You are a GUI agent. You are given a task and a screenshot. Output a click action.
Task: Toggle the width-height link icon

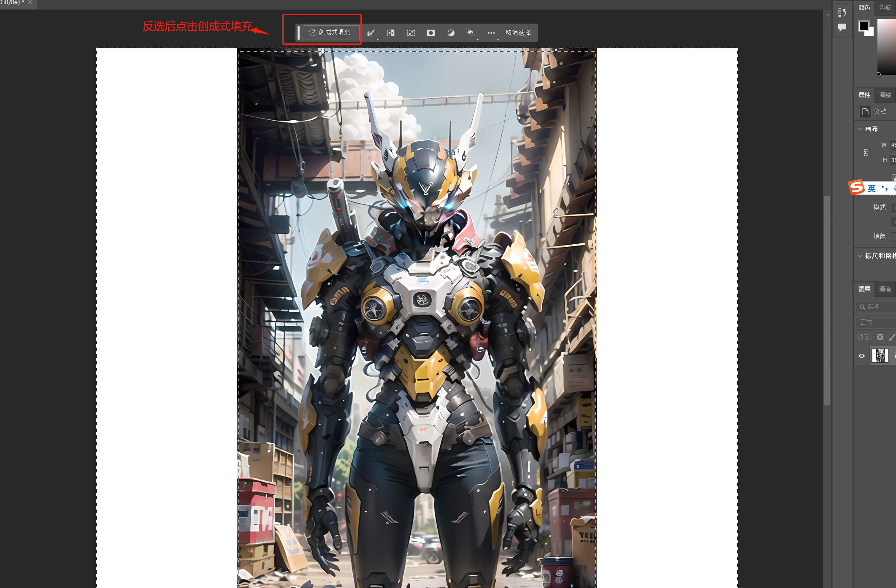click(866, 153)
